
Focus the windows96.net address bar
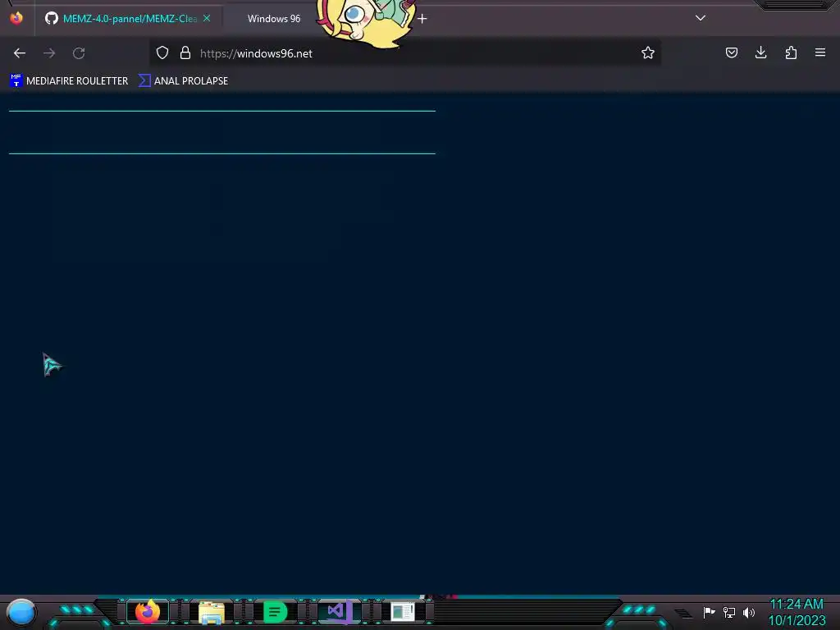coord(407,53)
